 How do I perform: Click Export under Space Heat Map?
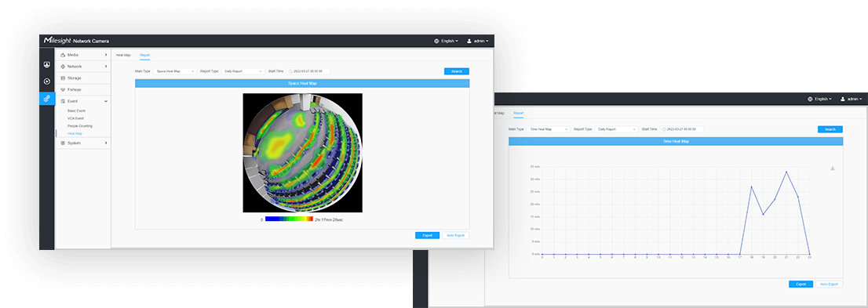[x=428, y=236]
